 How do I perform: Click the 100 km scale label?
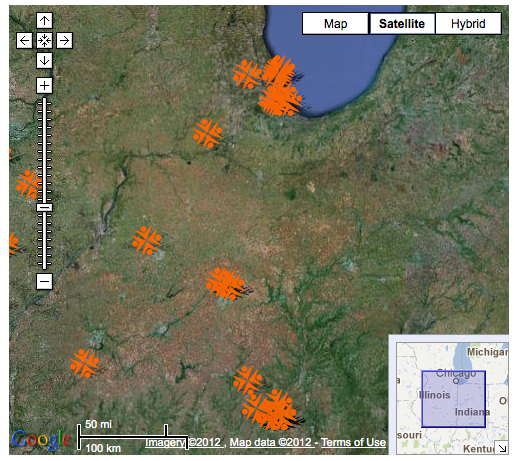[x=103, y=448]
